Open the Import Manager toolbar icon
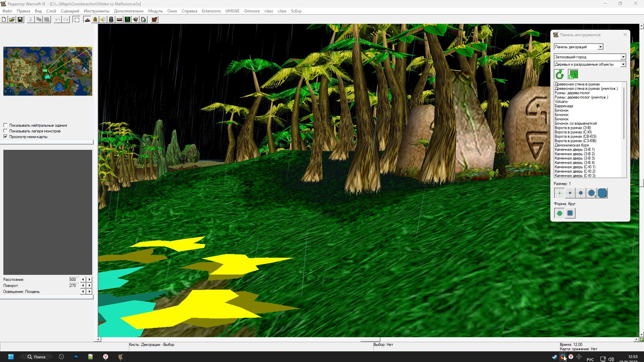Viewport: 644px width, 362px height. (x=144, y=19)
